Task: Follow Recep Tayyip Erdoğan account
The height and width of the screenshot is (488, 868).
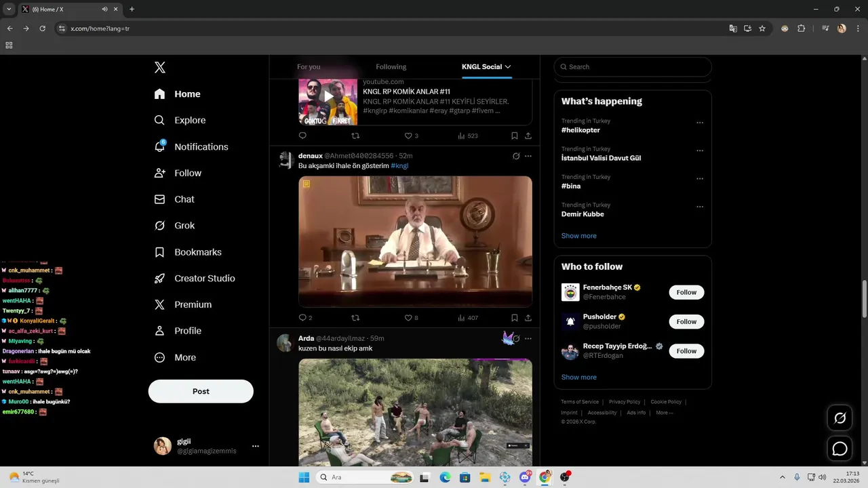Action: click(x=686, y=350)
